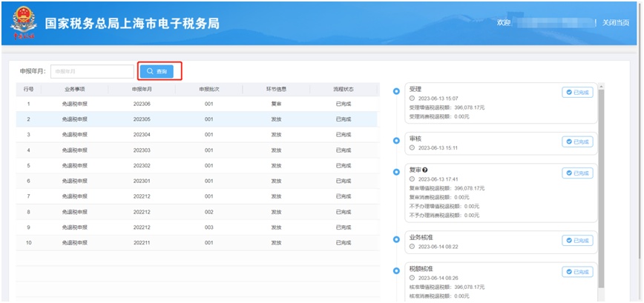
Task: Select the 流程状态 column header
Action: [x=344, y=89]
